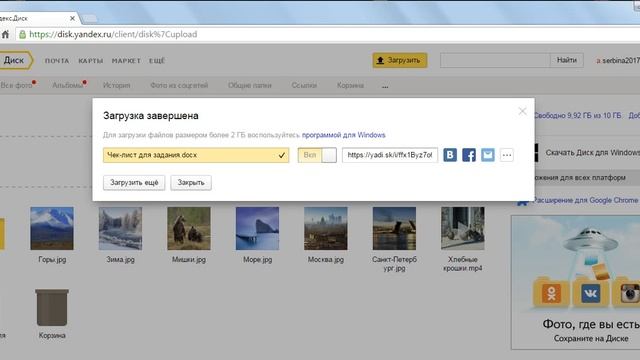
Task: Open Карты in top navigation
Action: click(x=91, y=61)
